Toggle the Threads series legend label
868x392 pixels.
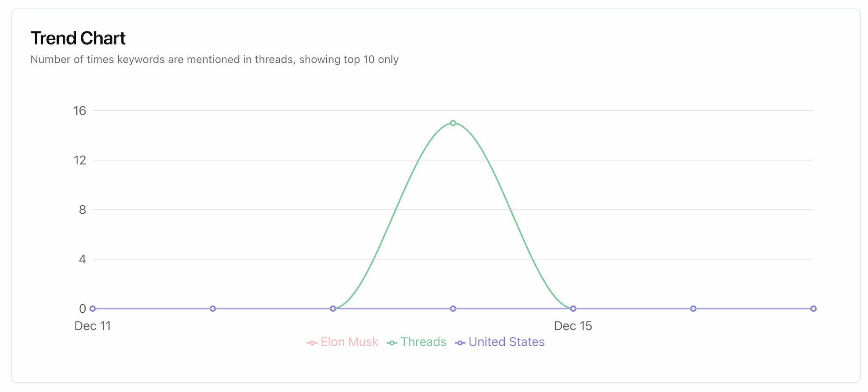[423, 342]
